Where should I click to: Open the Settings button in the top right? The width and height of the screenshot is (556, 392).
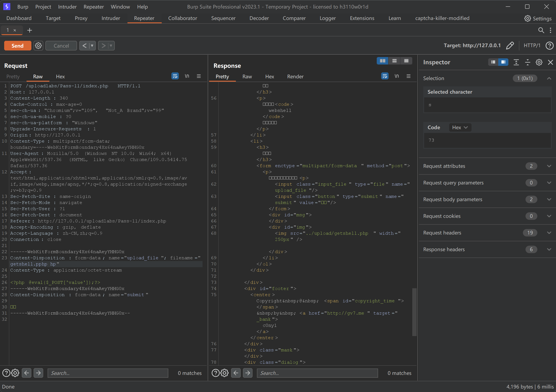coord(538,18)
